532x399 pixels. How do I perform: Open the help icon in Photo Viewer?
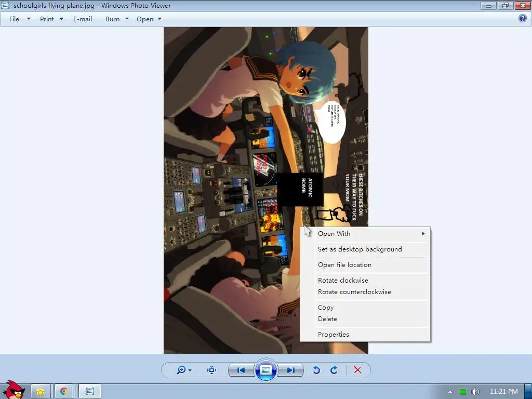coord(523,18)
